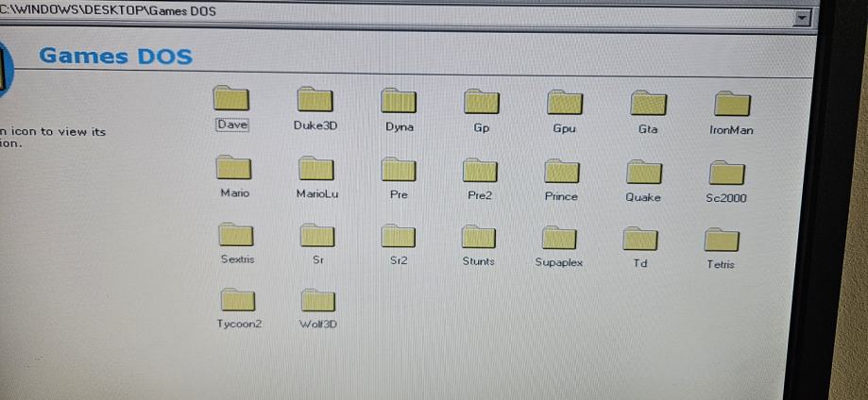Click the Quake name label
The width and height of the screenshot is (868, 400).
tap(643, 197)
